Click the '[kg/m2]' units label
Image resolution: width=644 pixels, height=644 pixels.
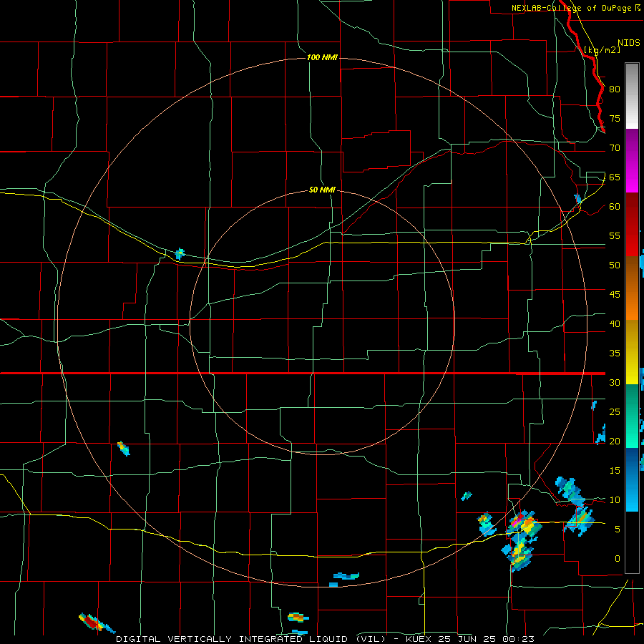click(602, 49)
